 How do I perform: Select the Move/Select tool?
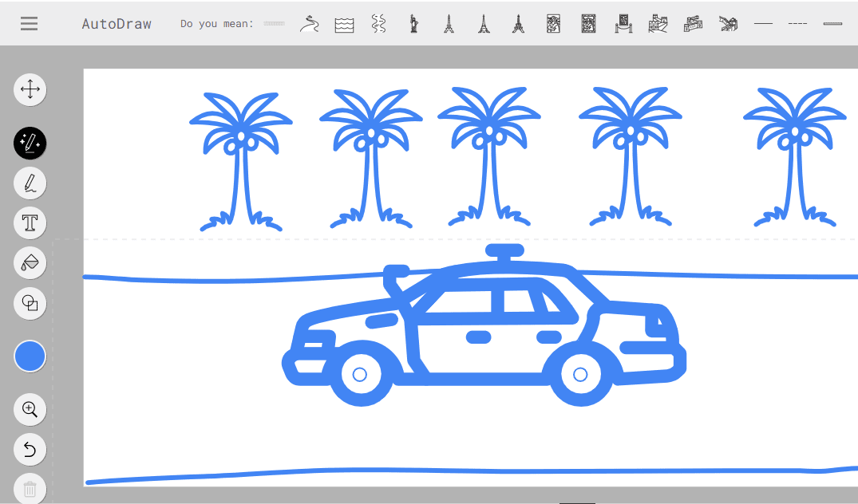tap(30, 89)
